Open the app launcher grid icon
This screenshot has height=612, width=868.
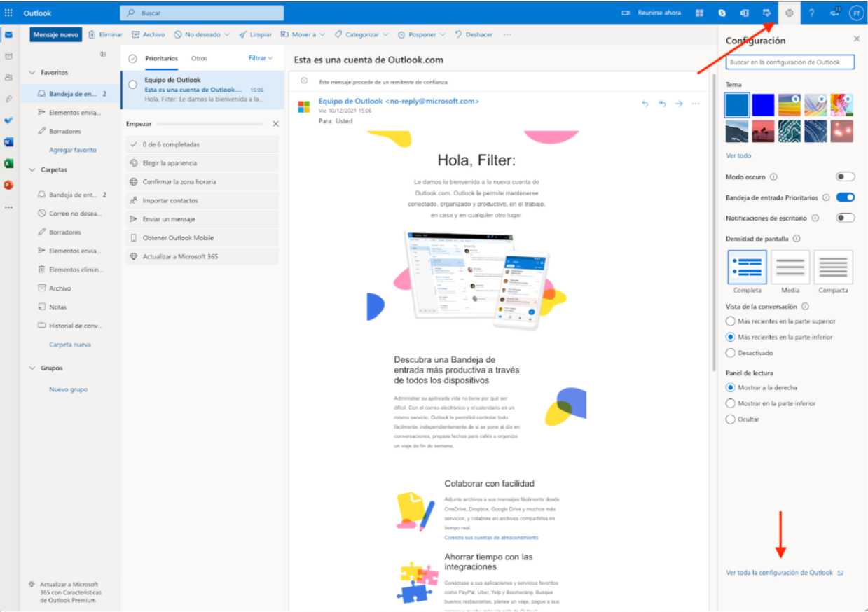pos(8,13)
